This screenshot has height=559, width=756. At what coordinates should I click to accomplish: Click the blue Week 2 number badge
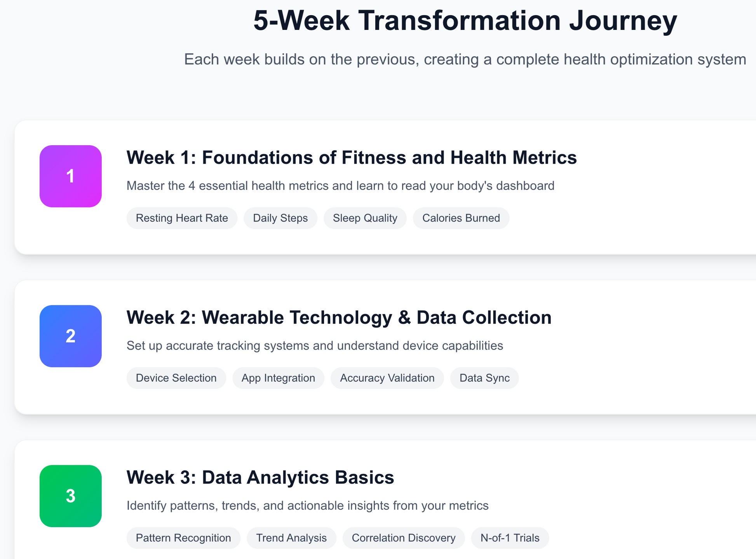70,336
